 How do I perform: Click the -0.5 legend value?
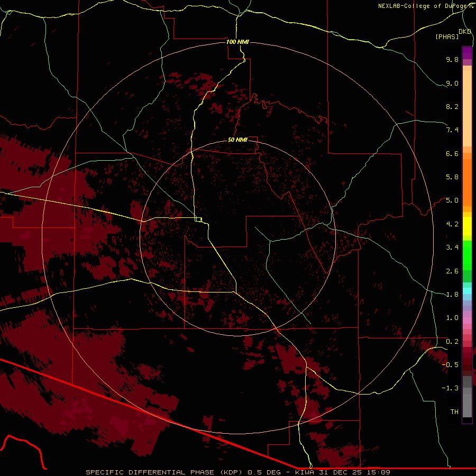450,365
